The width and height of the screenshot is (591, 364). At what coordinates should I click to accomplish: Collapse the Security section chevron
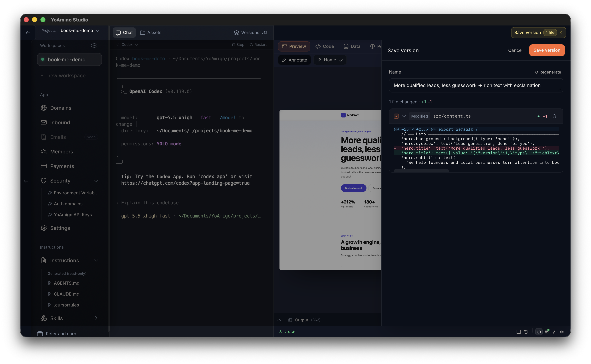click(96, 181)
